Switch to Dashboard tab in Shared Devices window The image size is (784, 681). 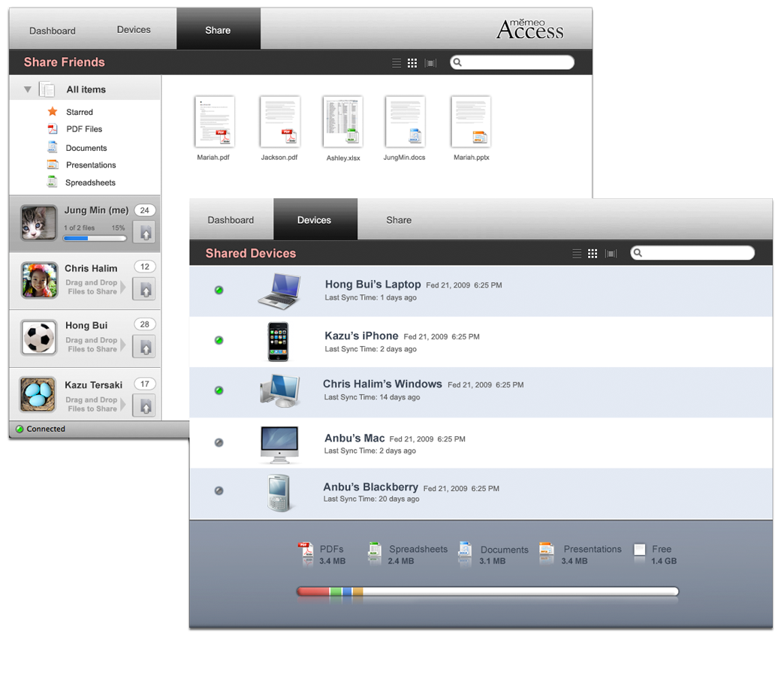(231, 220)
